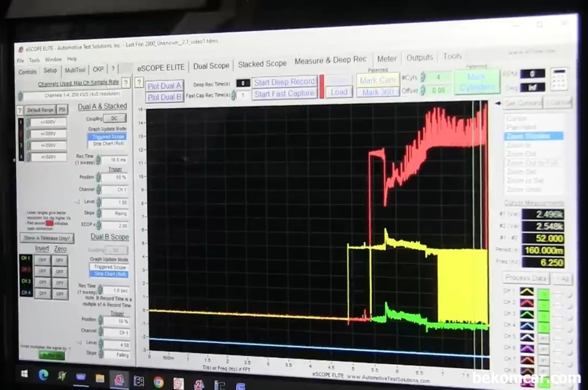Click the Default Range button
This screenshot has width=588, height=390.
pos(40,110)
